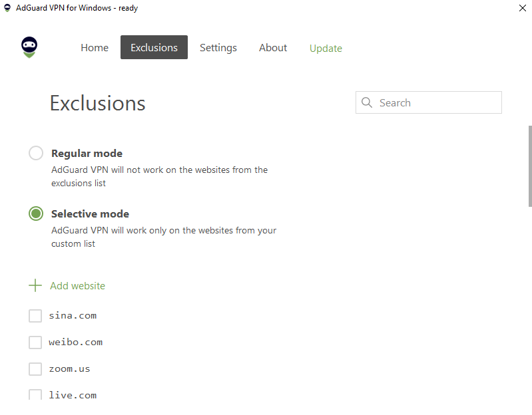Click the weibo.com entry text

pos(76,343)
